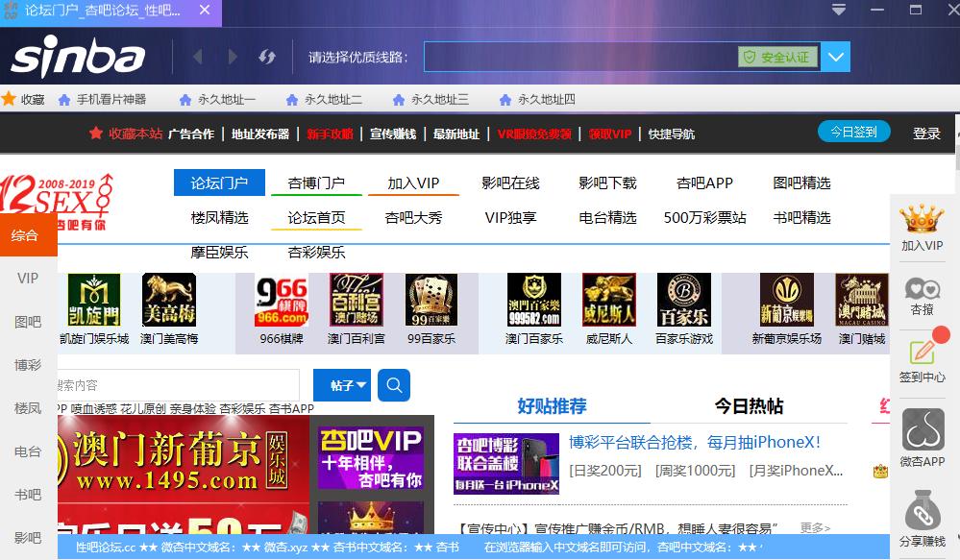Open the 杏吧博彩联合盖楼 thumbnail

point(506,464)
